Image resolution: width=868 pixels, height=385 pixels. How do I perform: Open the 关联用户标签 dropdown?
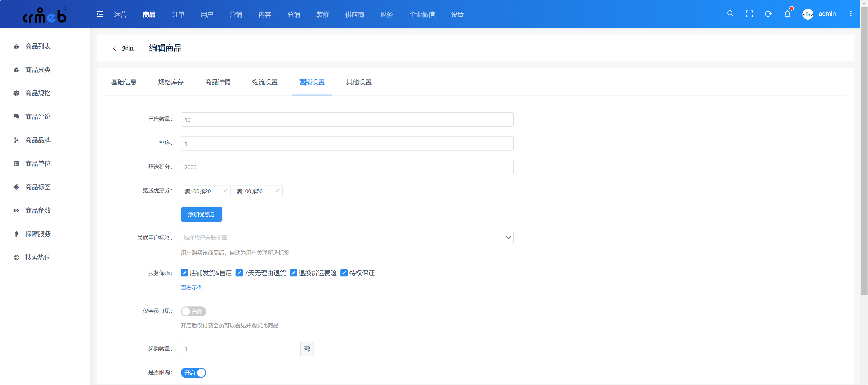click(x=347, y=237)
